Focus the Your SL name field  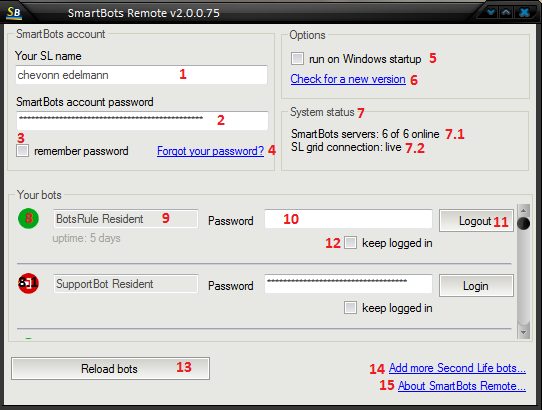(x=142, y=75)
